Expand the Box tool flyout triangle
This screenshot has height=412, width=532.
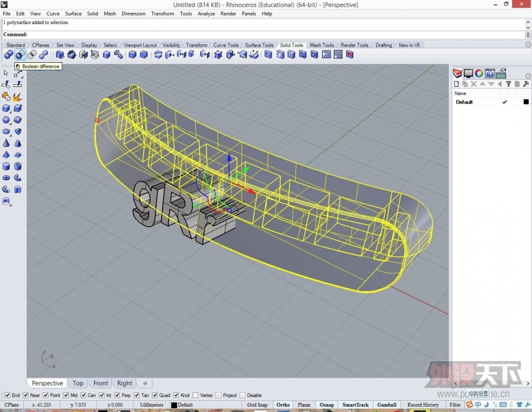pyautogui.click(x=11, y=112)
